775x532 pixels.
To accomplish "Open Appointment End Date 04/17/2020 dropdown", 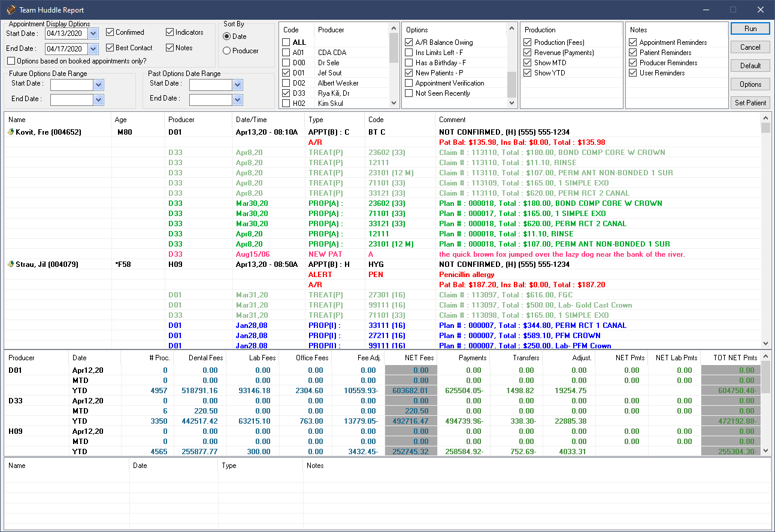I will [93, 49].
